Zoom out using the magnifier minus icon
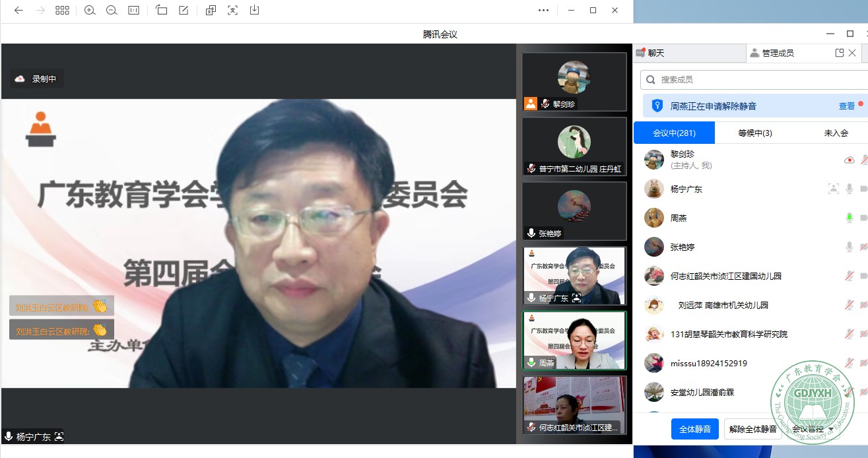The image size is (868, 458). (112, 11)
